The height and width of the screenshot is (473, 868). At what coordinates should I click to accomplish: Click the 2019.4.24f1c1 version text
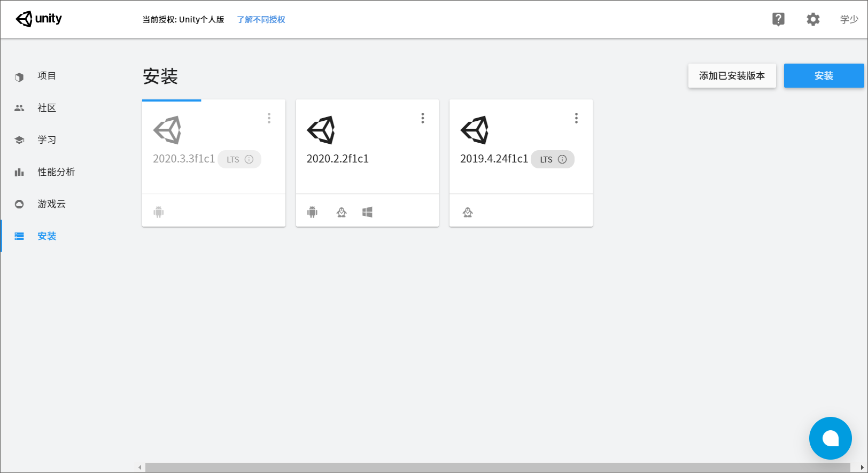tap(494, 159)
